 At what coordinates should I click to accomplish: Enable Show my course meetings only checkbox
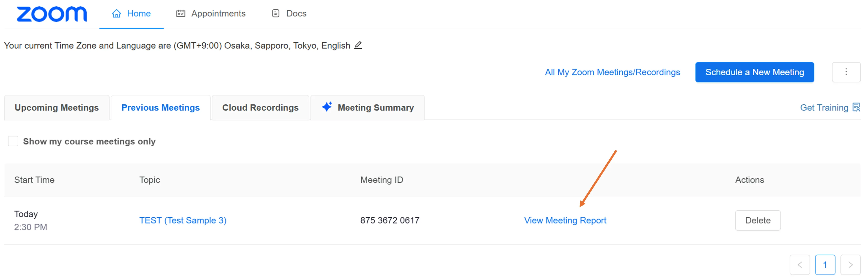coord(13,141)
